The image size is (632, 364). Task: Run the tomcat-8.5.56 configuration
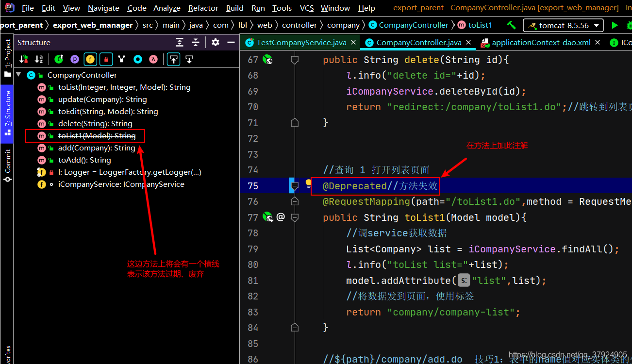(x=615, y=25)
